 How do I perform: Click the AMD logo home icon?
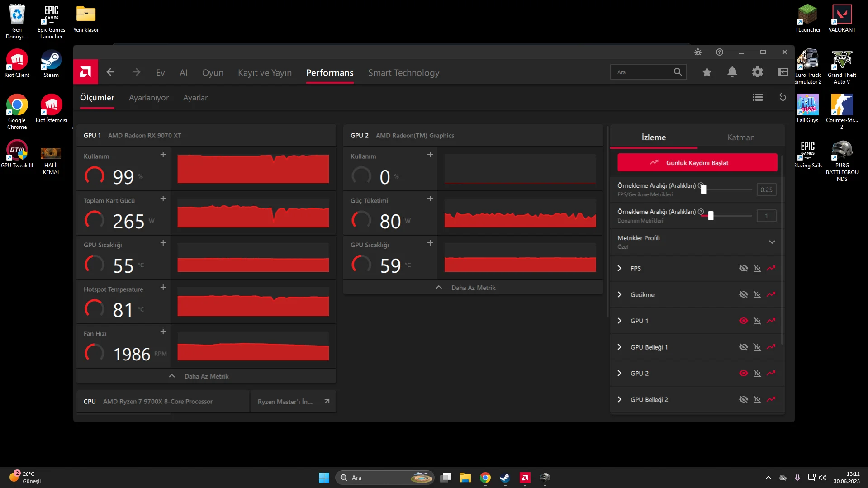pyautogui.click(x=85, y=72)
